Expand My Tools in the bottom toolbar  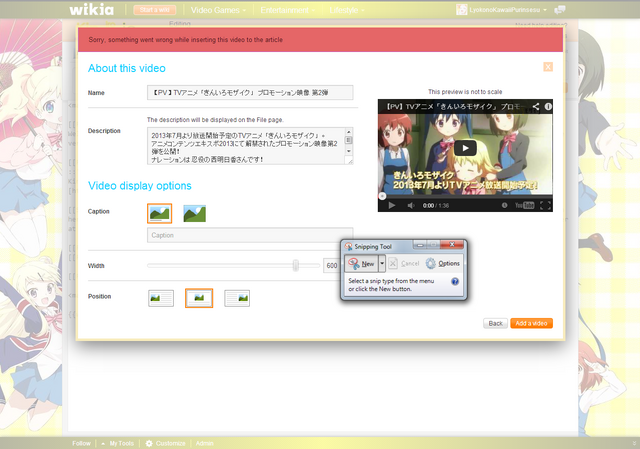click(x=118, y=443)
